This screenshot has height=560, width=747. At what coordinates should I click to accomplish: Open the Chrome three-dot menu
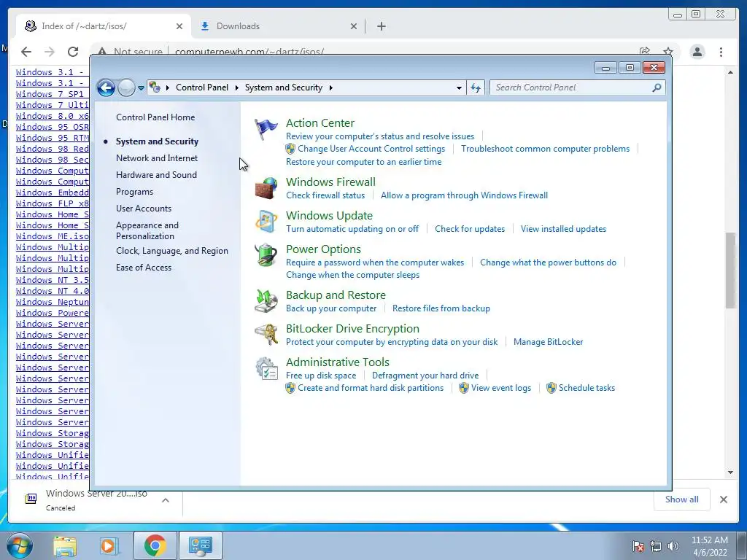[x=721, y=52]
